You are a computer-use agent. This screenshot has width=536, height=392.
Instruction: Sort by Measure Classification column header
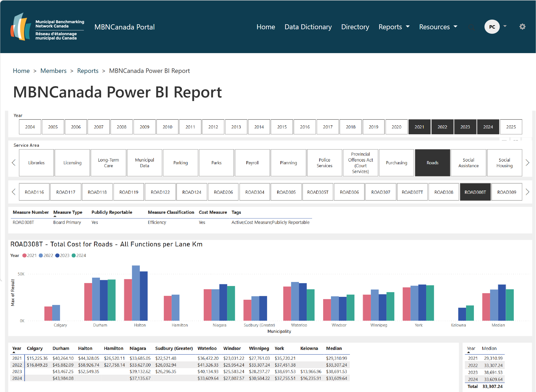171,212
